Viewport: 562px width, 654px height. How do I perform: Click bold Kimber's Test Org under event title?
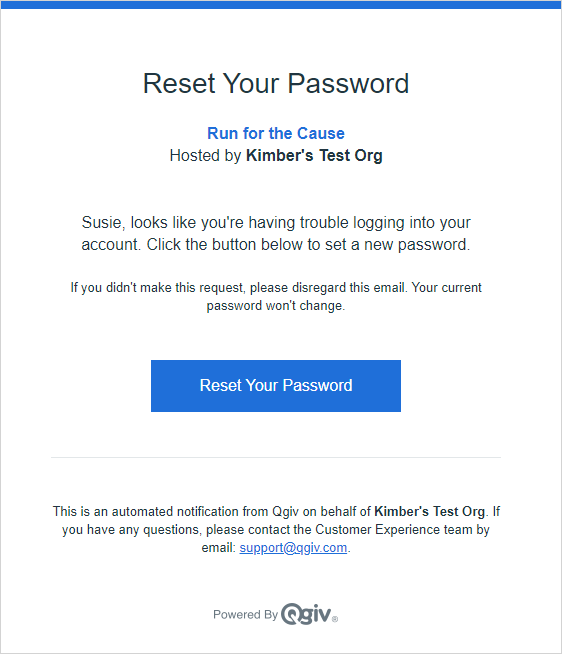coord(314,156)
